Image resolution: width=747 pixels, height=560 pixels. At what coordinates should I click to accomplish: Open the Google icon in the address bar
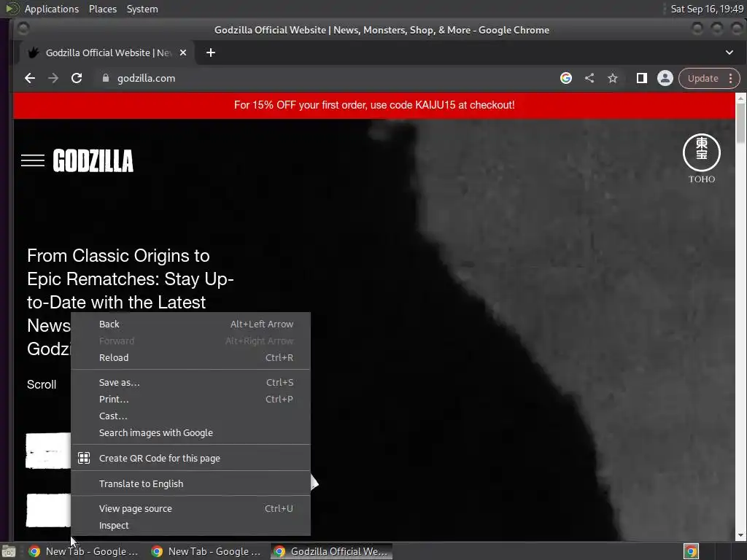tap(565, 78)
